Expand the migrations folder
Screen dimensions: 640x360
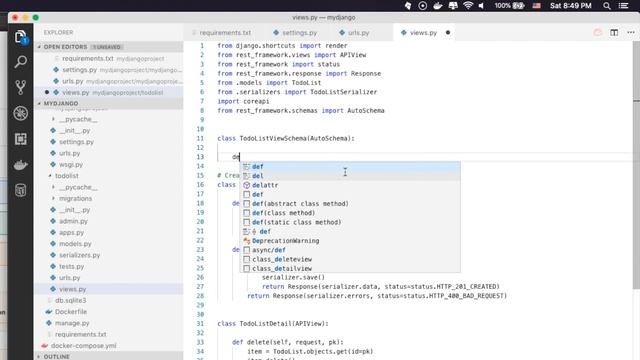click(76, 198)
